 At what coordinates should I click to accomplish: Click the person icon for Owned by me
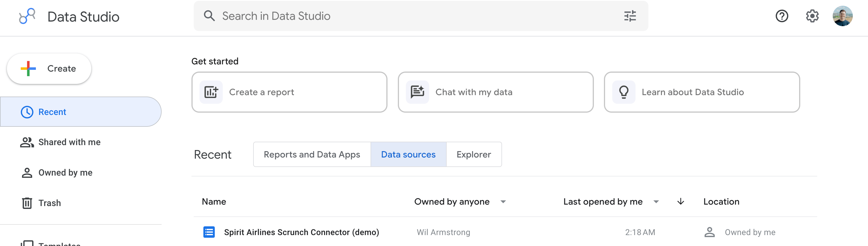(27, 173)
